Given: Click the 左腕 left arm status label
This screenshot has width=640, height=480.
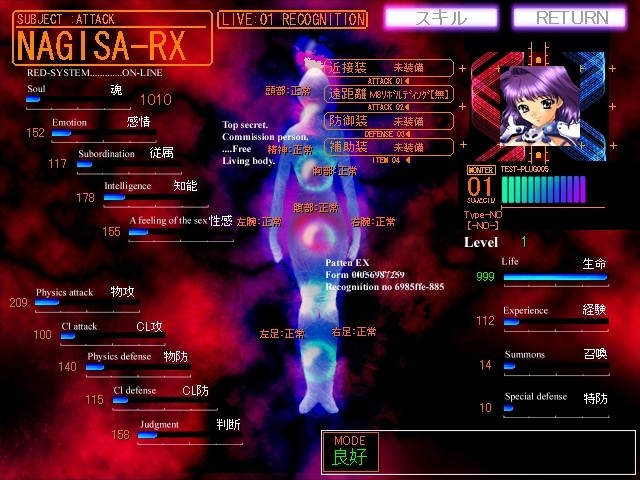Looking at the screenshot, I should point(259,221).
